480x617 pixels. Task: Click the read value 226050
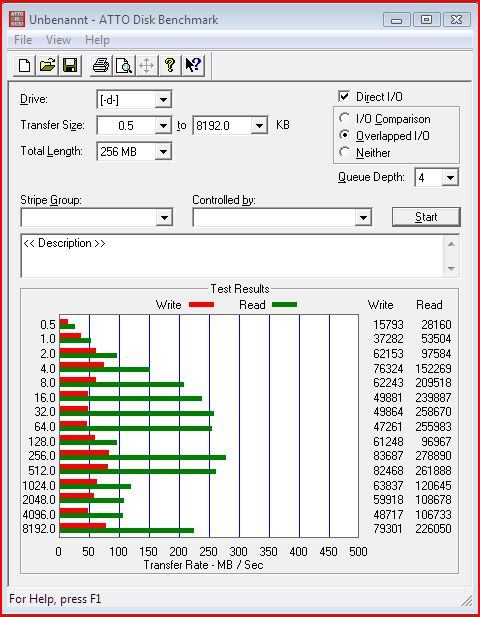[433, 528]
